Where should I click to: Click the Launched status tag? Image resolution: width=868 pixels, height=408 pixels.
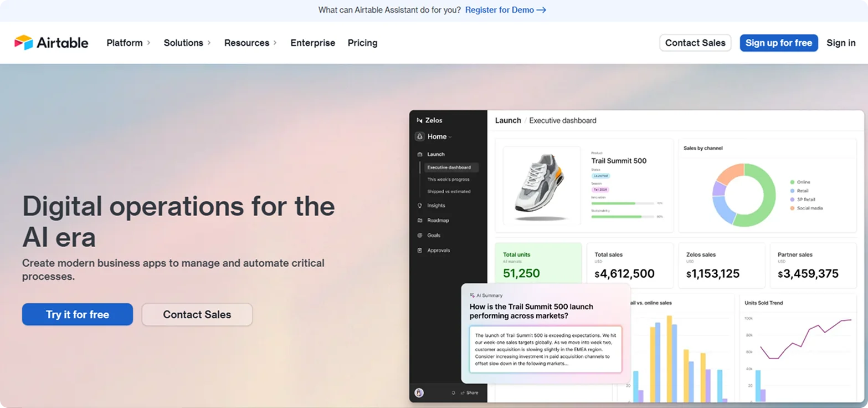[601, 176]
